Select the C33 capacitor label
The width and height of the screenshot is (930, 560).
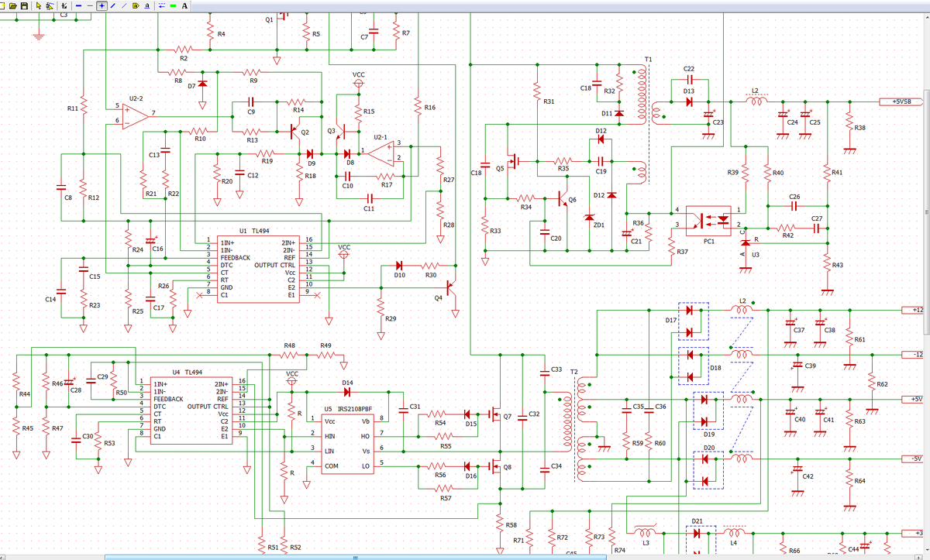click(556, 369)
